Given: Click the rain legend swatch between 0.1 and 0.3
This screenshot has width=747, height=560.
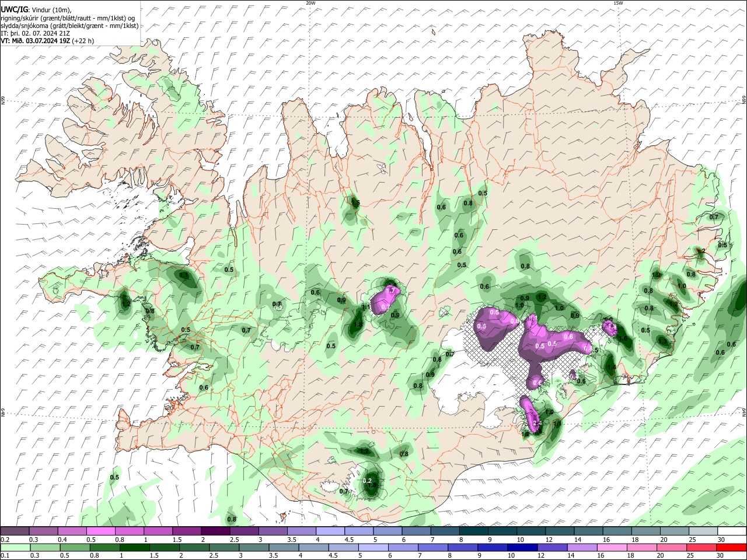Looking at the screenshot, I should (15, 548).
